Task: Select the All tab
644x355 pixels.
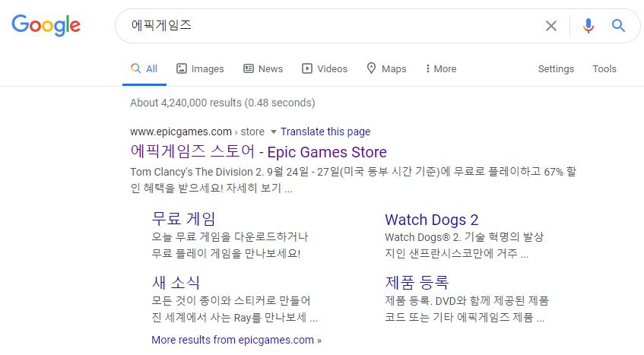Action: tap(144, 69)
